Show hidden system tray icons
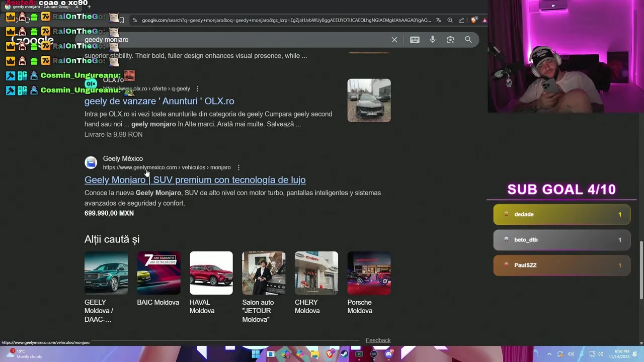644x362 pixels. pos(549,354)
